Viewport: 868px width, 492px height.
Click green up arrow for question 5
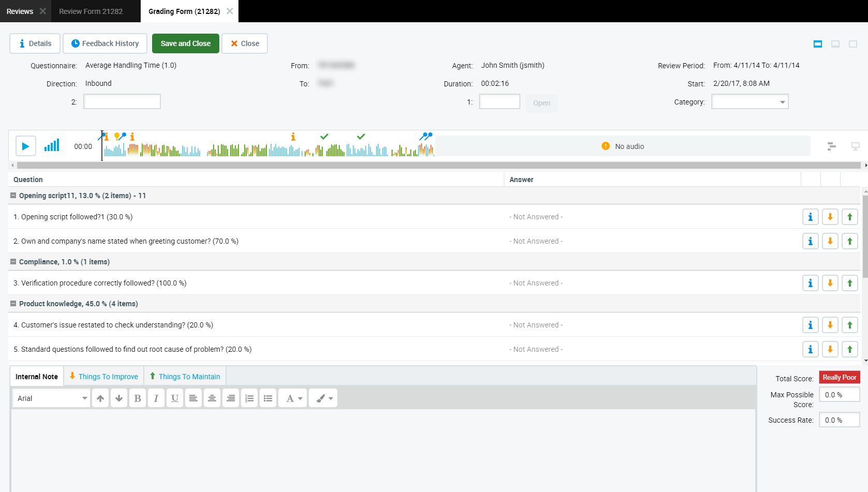tap(849, 350)
